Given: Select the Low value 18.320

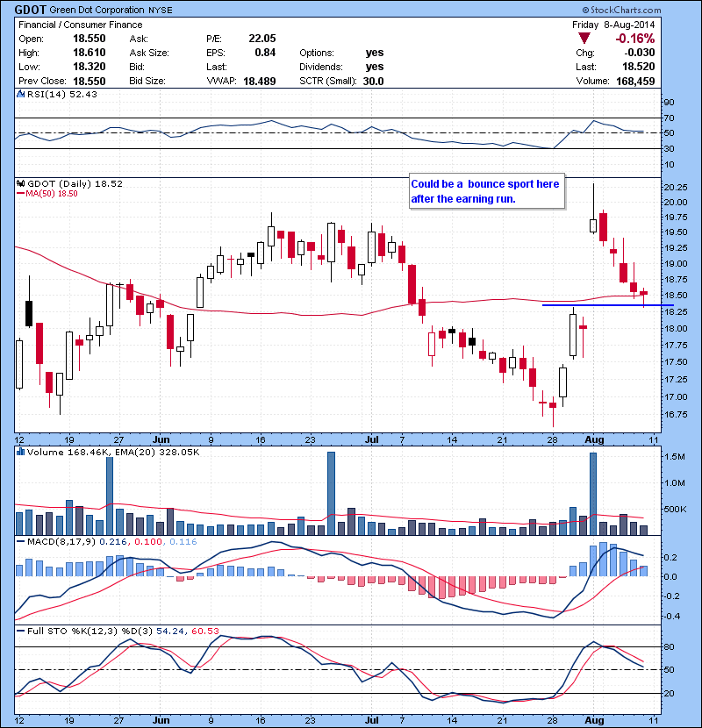Looking at the screenshot, I should click(90, 67).
